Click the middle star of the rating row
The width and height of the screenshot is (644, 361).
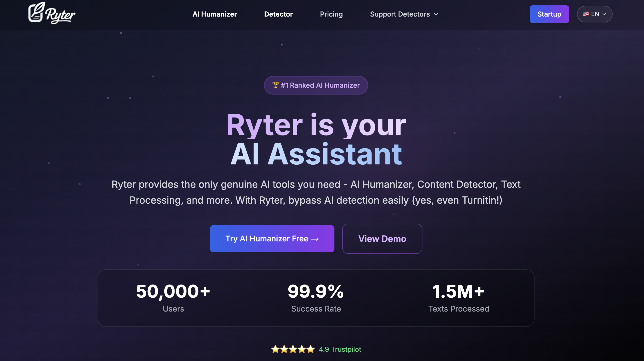click(293, 349)
